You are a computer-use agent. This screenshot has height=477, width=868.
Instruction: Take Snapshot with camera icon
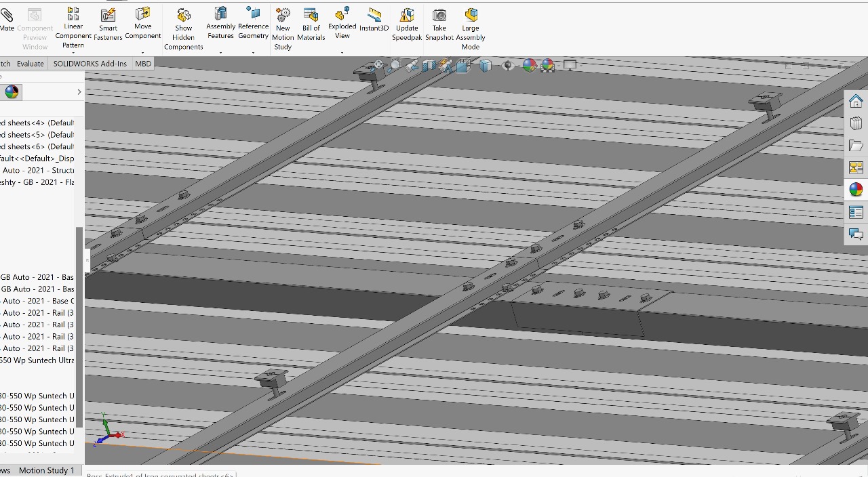click(x=439, y=24)
